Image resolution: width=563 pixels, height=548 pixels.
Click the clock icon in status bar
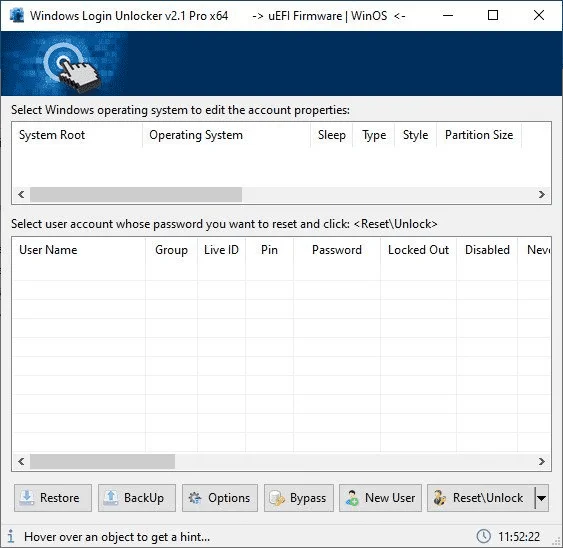point(483,536)
